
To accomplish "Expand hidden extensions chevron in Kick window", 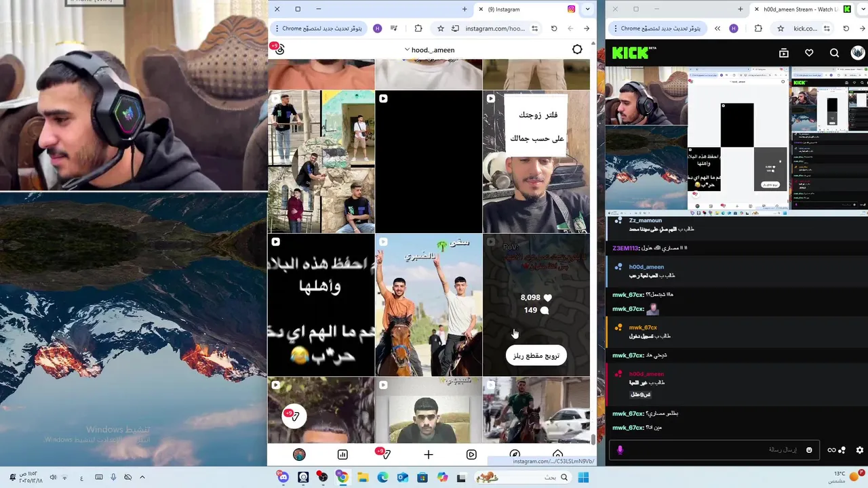I will tap(717, 28).
